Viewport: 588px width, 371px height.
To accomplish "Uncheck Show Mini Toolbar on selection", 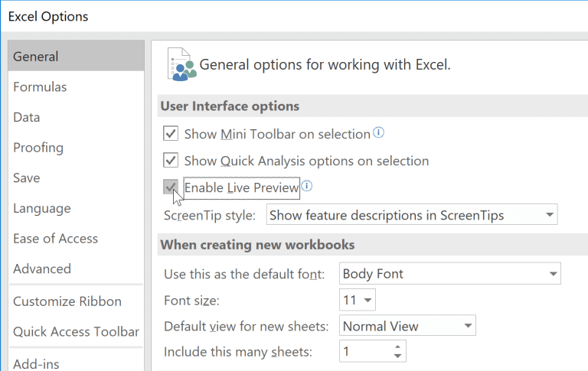I will click(171, 135).
